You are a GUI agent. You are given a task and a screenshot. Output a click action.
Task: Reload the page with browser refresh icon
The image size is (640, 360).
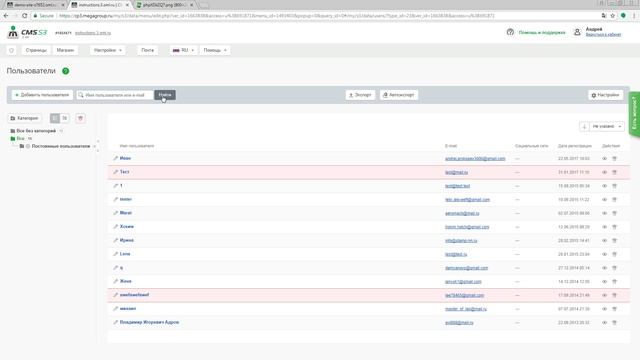[24, 16]
